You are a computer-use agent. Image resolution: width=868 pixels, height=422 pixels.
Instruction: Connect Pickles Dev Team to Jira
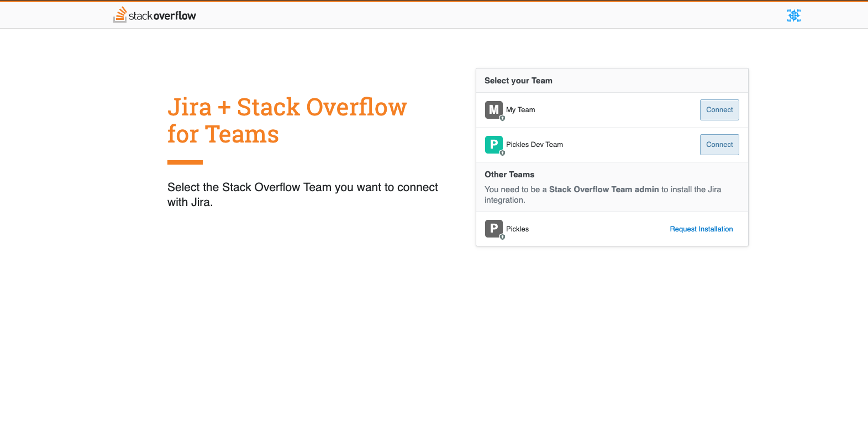tap(719, 145)
